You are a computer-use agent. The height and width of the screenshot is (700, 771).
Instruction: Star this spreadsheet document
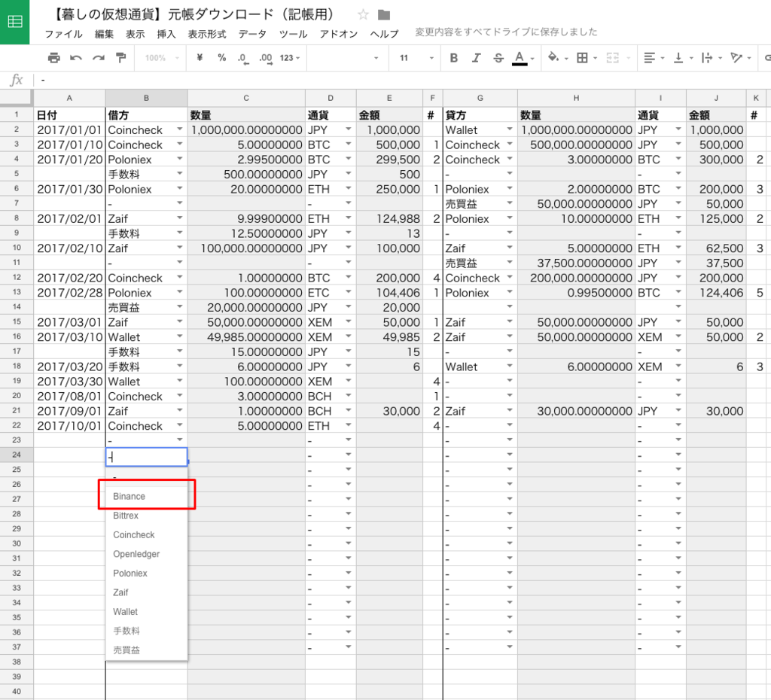pyautogui.click(x=364, y=15)
